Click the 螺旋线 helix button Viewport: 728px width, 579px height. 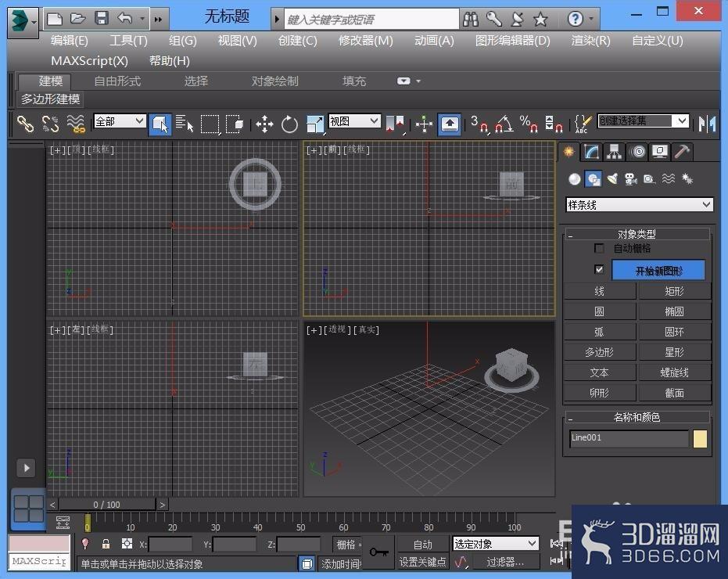[674, 372]
